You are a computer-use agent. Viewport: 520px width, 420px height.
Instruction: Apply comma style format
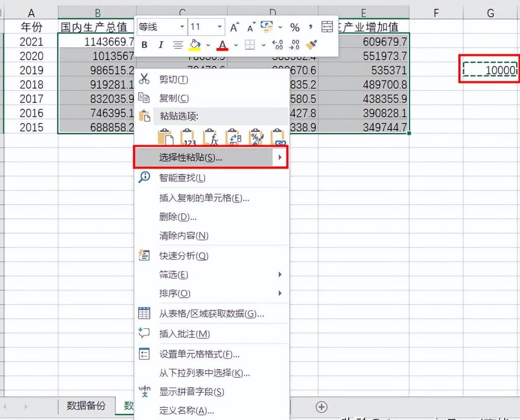point(310,27)
